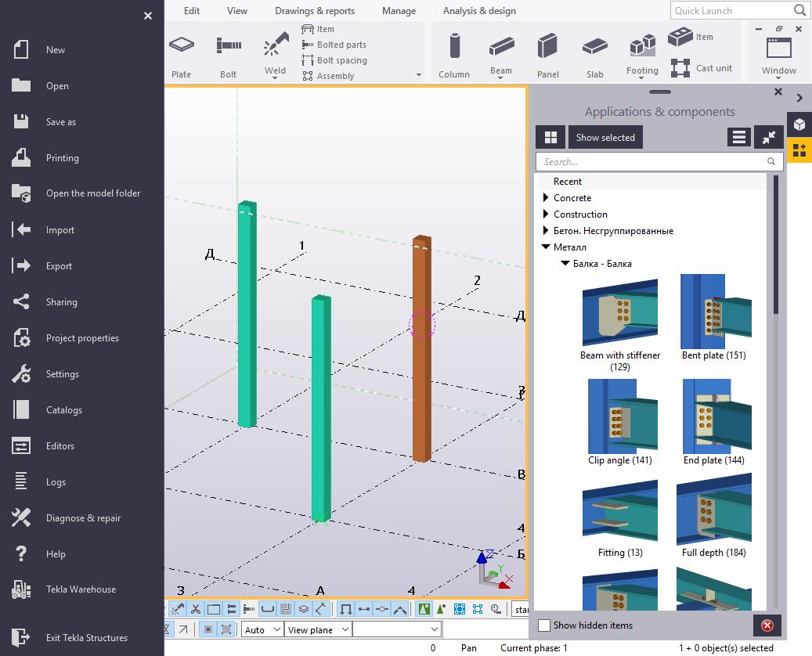812x656 pixels.
Task: Toggle the Show hidden items checkbox
Action: pyautogui.click(x=544, y=625)
